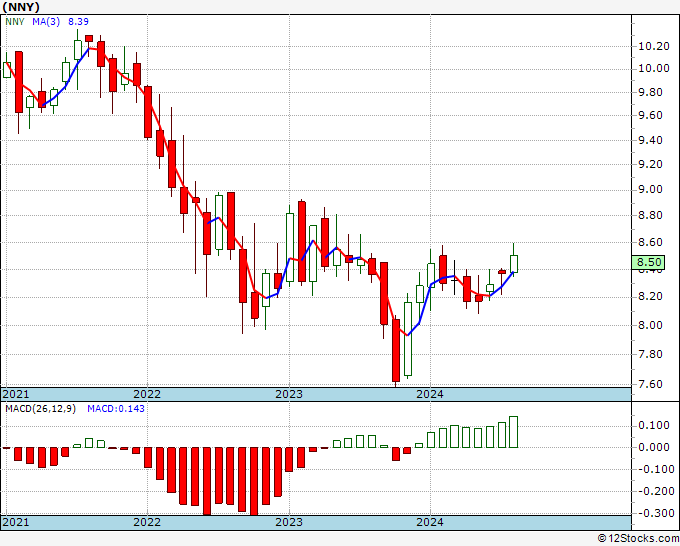
Task: Select the -0.200 MACD axis label
Action: (x=654, y=491)
